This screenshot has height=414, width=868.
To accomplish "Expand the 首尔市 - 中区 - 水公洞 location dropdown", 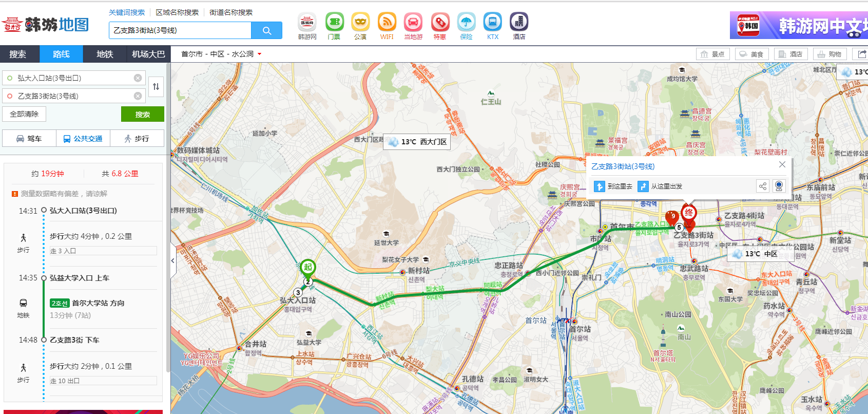I will pos(260,54).
